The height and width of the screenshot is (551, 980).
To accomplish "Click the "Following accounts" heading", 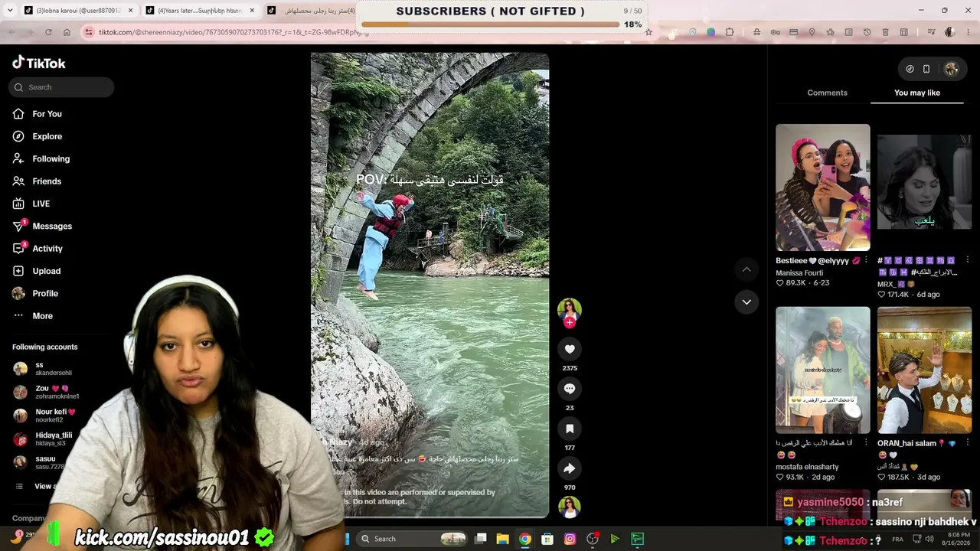I will [45, 347].
